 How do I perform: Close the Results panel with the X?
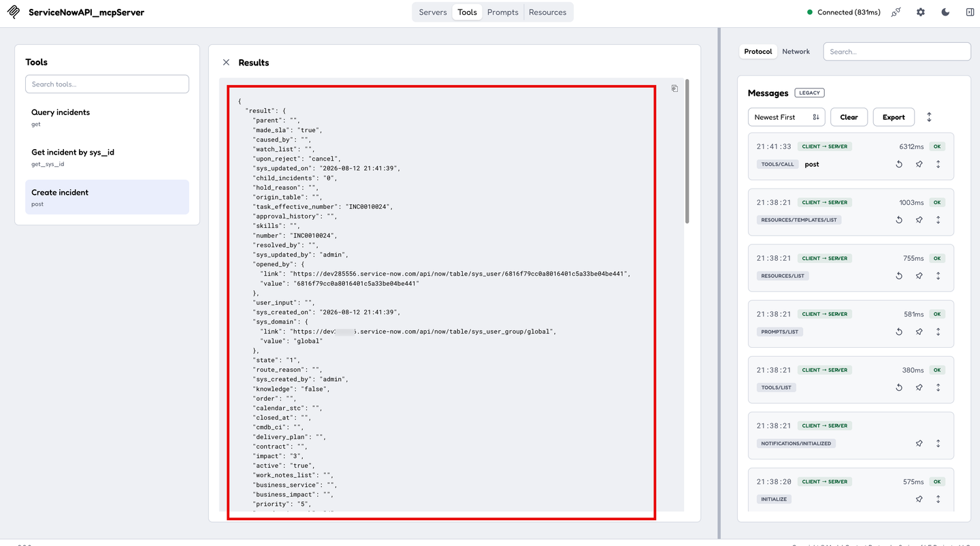226,63
